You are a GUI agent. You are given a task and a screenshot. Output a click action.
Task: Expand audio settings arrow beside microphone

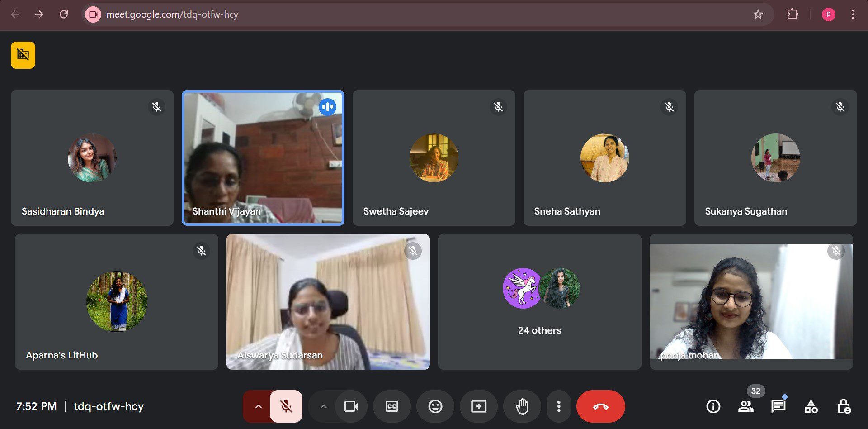pos(258,406)
